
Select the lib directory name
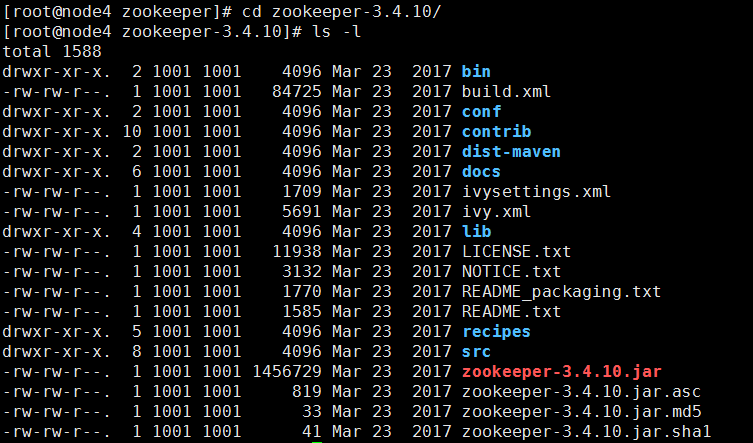click(x=476, y=232)
